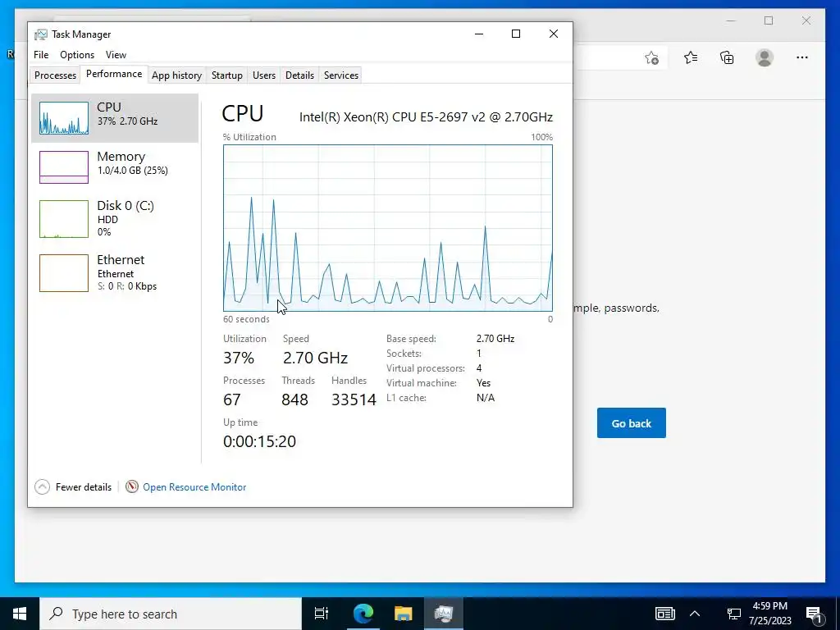Image resolution: width=840 pixels, height=630 pixels.
Task: Minimize the Task Manager window
Action: [479, 34]
